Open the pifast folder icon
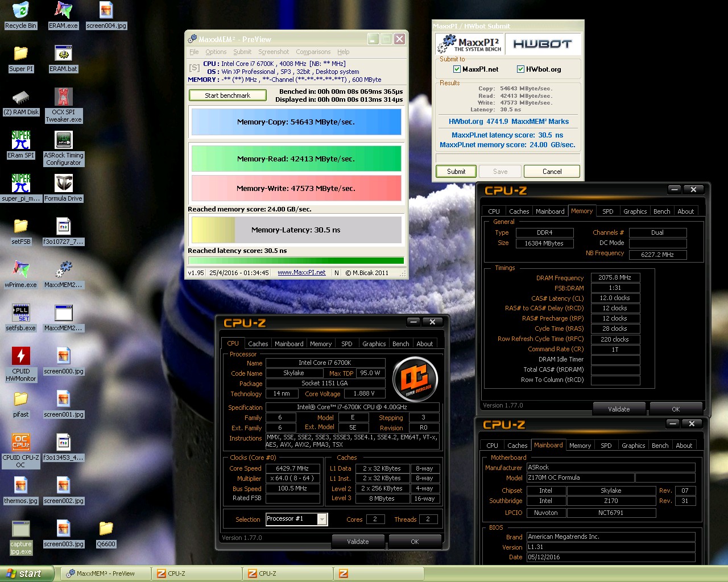 tap(20, 404)
